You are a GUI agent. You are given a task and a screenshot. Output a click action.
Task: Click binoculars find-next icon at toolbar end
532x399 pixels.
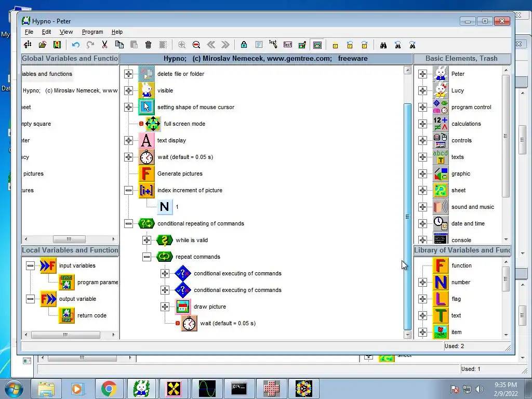[412, 45]
